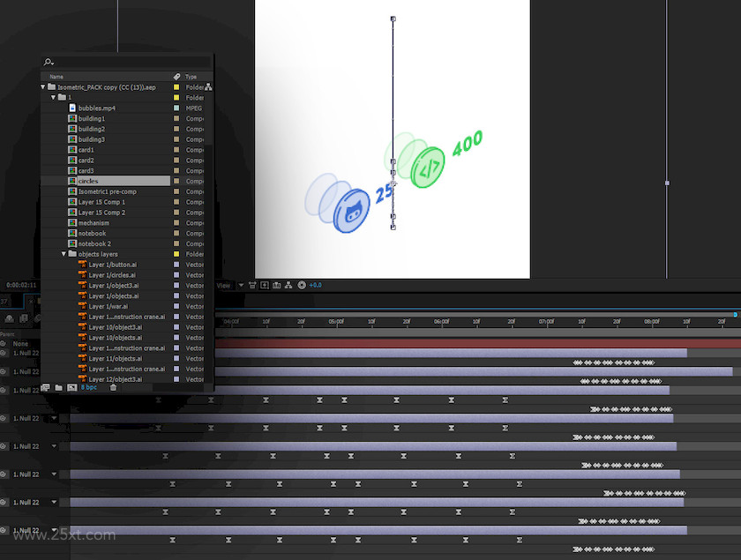Click the Fast Previews icon
Image resolution: width=741 pixels, height=560 pixels.
(x=265, y=285)
